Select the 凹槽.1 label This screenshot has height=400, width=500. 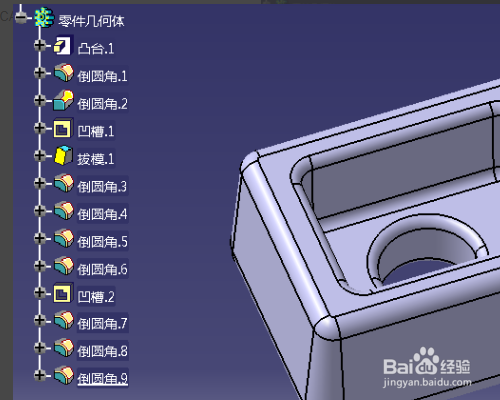pyautogui.click(x=96, y=131)
